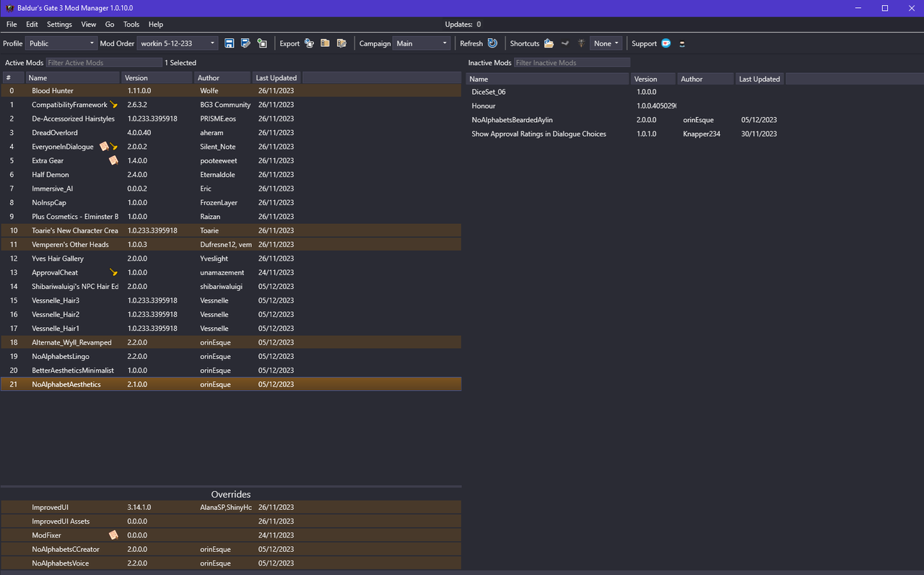Open the None dropdown in the Shortcuts section
The width and height of the screenshot is (924, 575).
point(606,43)
